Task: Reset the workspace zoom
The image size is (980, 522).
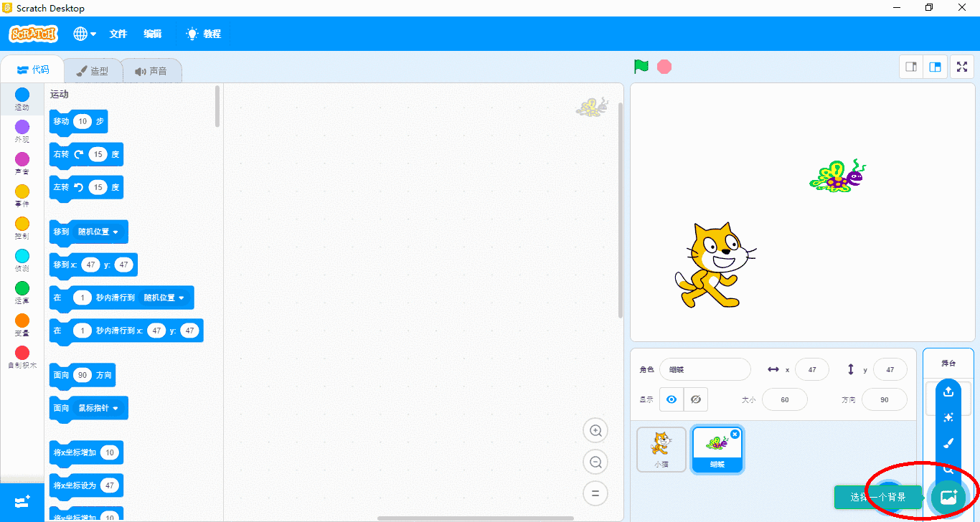Action: (x=595, y=493)
